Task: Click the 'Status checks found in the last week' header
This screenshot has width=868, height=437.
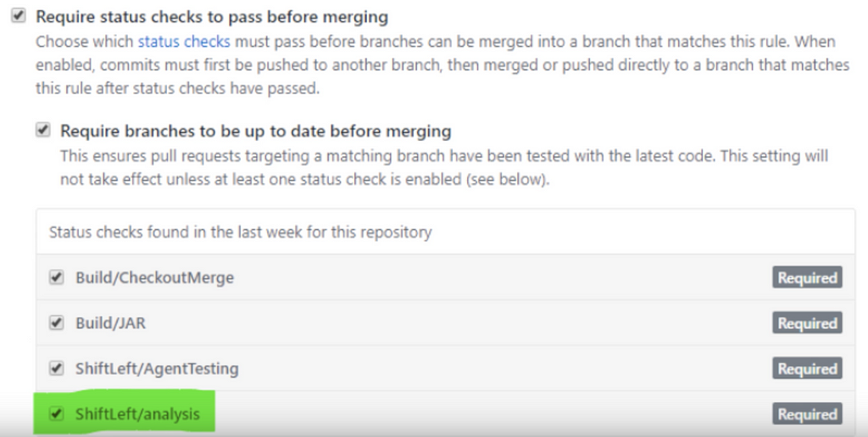Action: pos(241,232)
